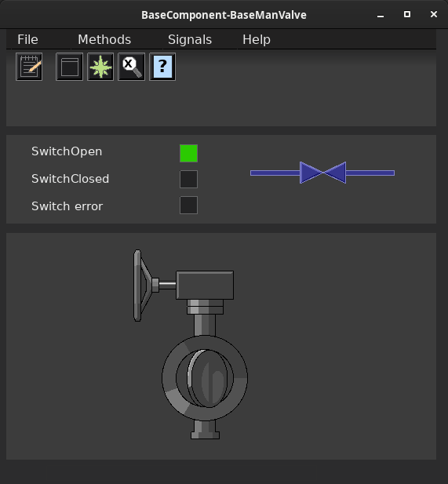This screenshot has width=448, height=484.
Task: Click the SwitchOpen label
Action: 67,151
